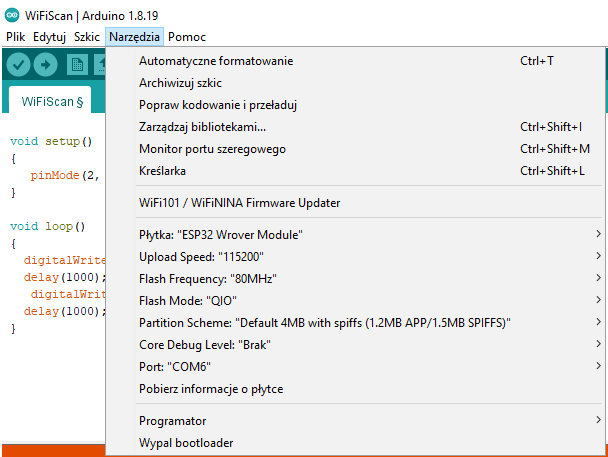Expand the Upload Speed 115200 submenu
This screenshot has height=457, width=608.
point(370,257)
